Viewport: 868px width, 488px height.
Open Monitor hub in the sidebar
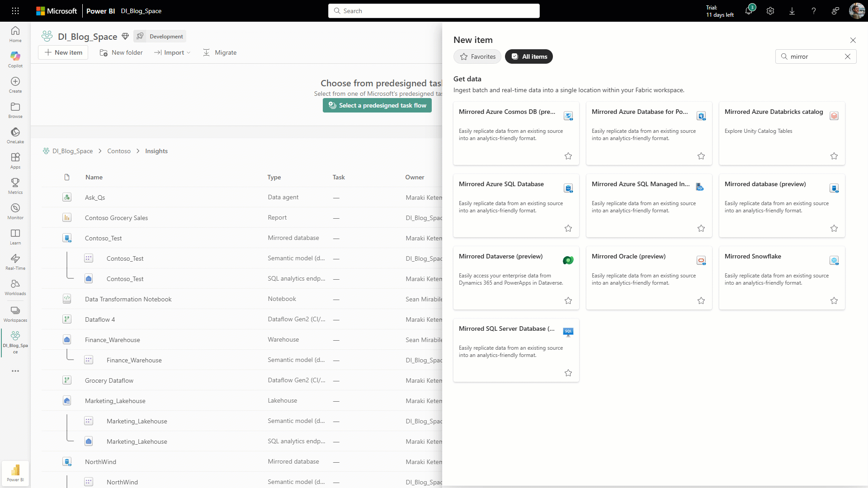click(15, 211)
